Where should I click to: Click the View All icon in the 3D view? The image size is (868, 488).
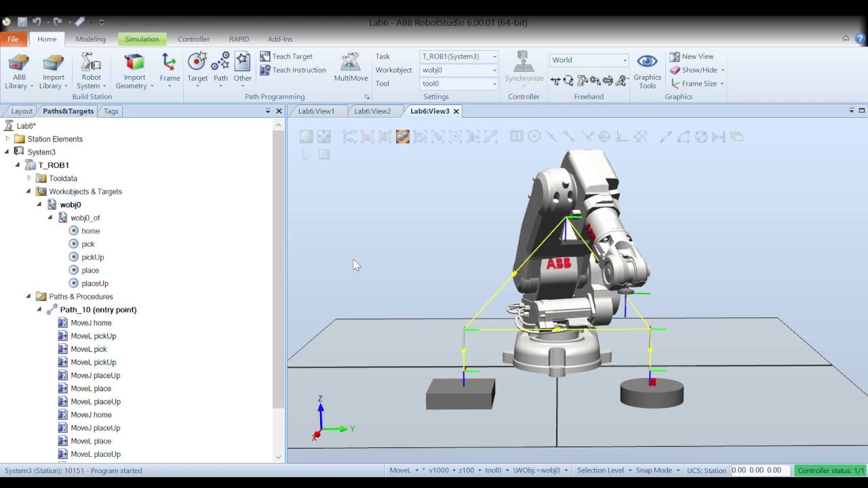click(306, 137)
